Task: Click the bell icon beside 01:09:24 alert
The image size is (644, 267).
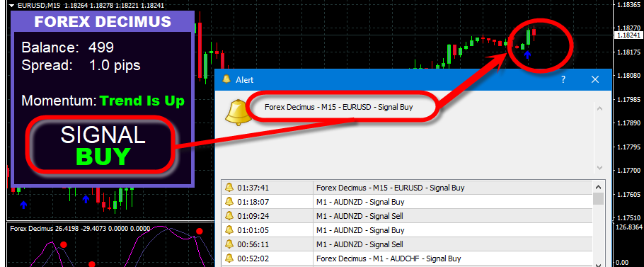Action: coord(229,215)
